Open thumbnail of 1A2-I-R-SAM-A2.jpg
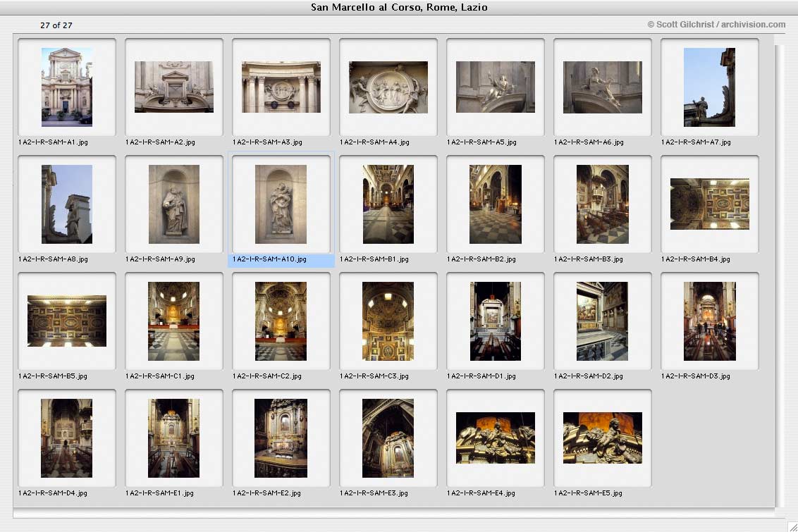 point(174,87)
